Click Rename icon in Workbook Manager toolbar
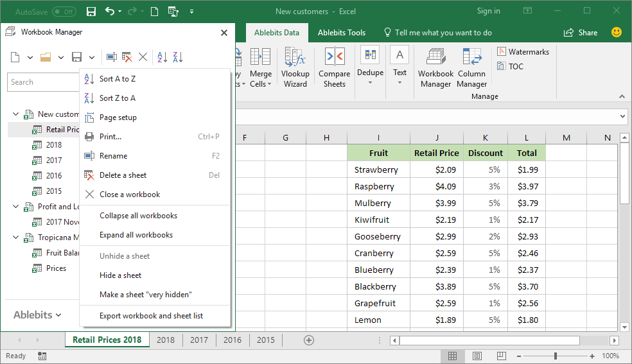Viewport: 632px width, 364px height. pos(112,57)
